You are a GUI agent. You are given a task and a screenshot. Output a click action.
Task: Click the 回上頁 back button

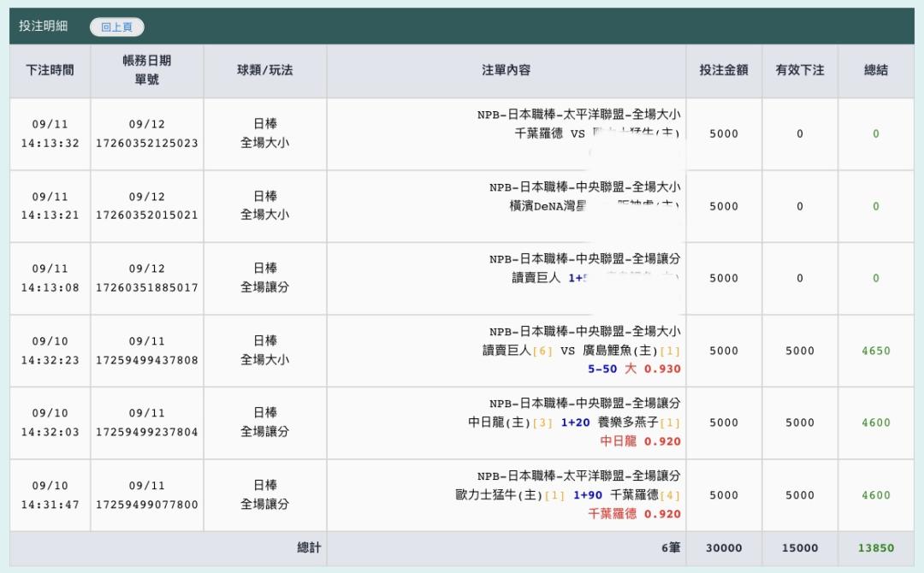tap(116, 27)
